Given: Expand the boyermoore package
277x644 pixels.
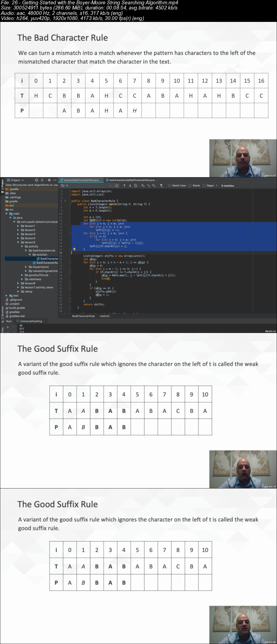Looking at the screenshot, I should coord(26,267).
